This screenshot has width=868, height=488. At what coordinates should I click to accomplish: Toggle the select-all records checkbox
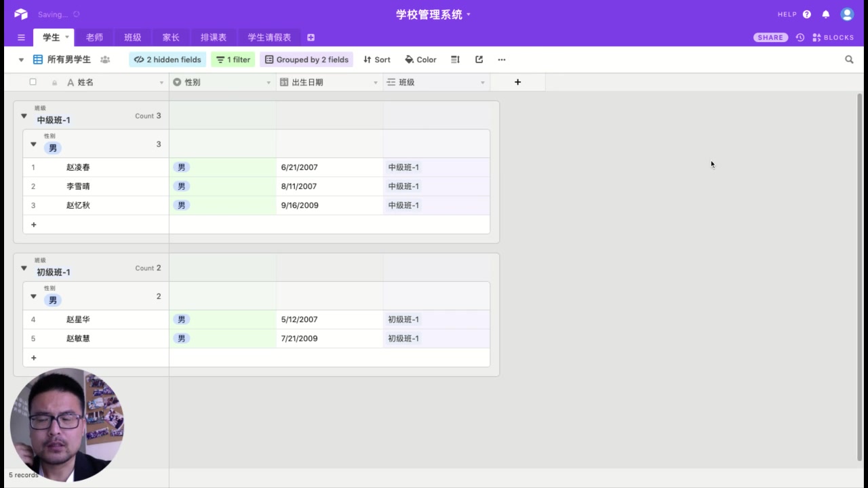click(x=33, y=81)
